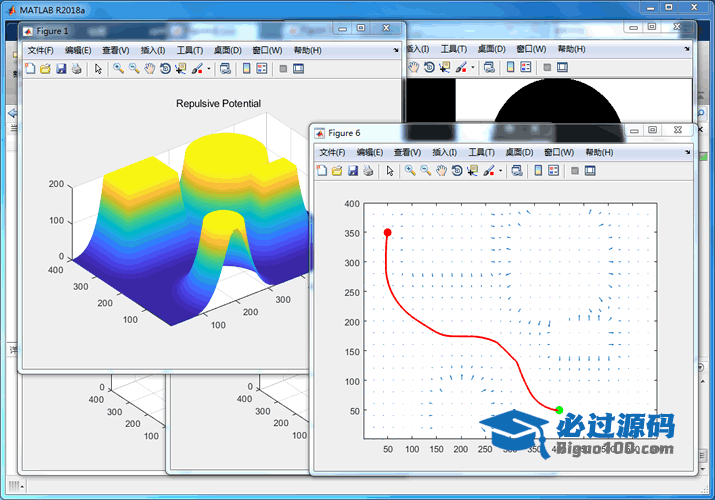Viewport: 715px width, 500px height.
Task: Click Hide Plot Tools icon in Figure 6
Action: tap(575, 171)
